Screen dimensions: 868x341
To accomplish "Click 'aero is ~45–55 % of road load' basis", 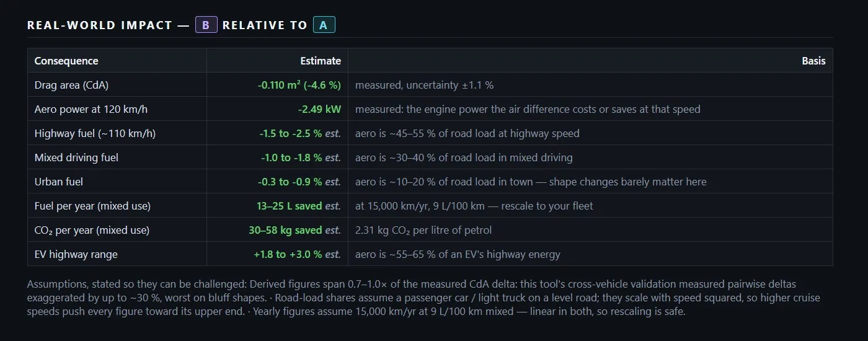I will pos(467,133).
